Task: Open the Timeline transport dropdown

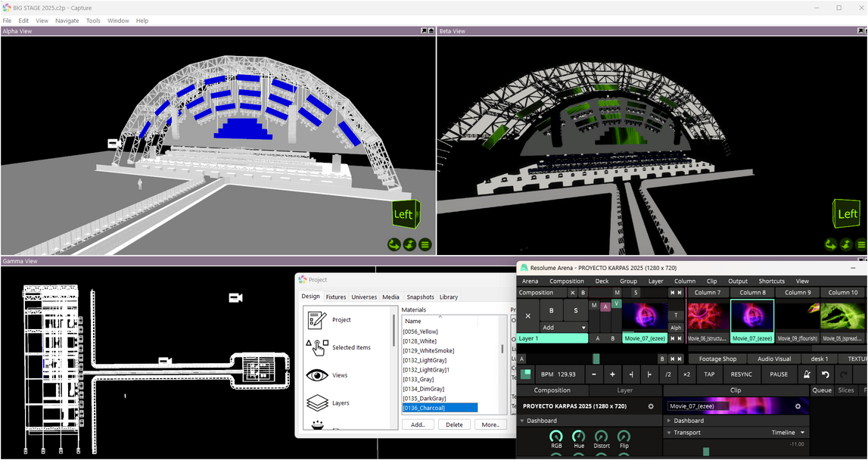Action: (789, 432)
